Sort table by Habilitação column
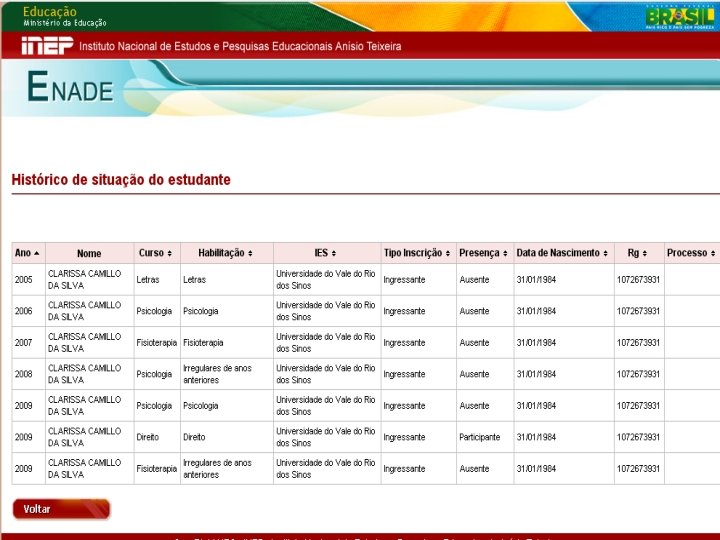 tap(227, 253)
